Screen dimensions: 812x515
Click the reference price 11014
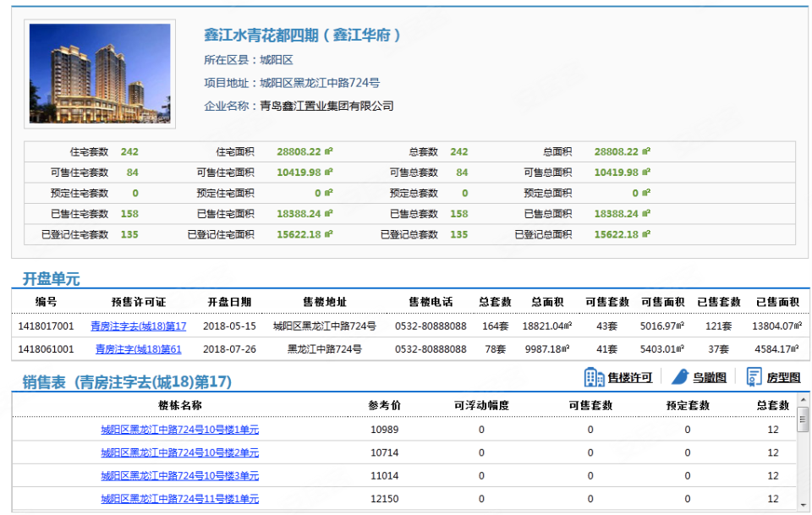pos(384,475)
